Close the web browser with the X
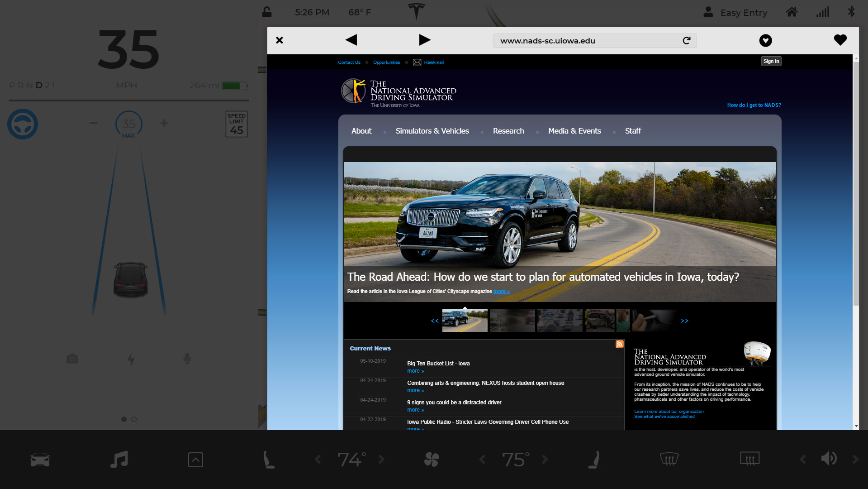Image resolution: width=868 pixels, height=489 pixels. [280, 40]
